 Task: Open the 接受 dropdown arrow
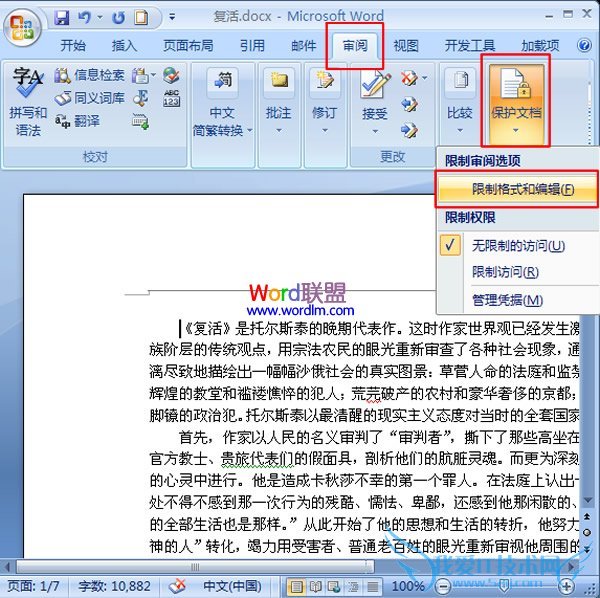click(x=375, y=131)
